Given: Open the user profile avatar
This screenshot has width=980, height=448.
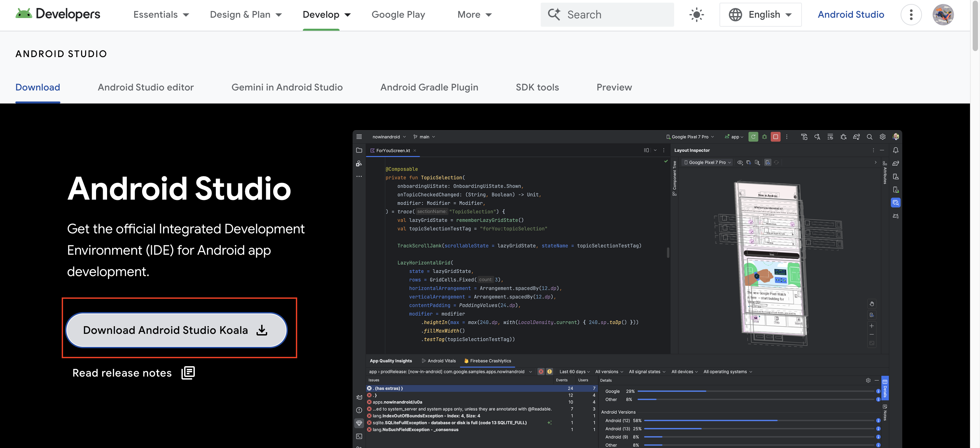Looking at the screenshot, I should tap(943, 15).
